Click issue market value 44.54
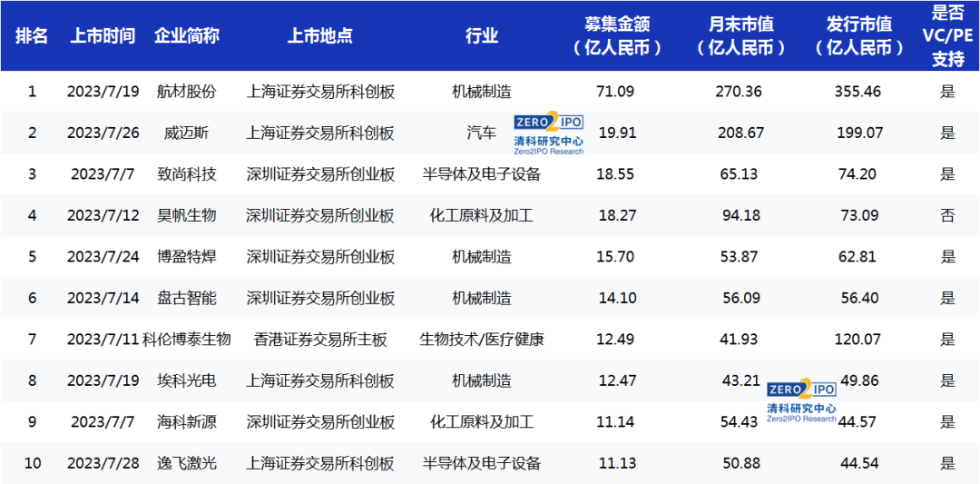The image size is (980, 484). coord(860,463)
